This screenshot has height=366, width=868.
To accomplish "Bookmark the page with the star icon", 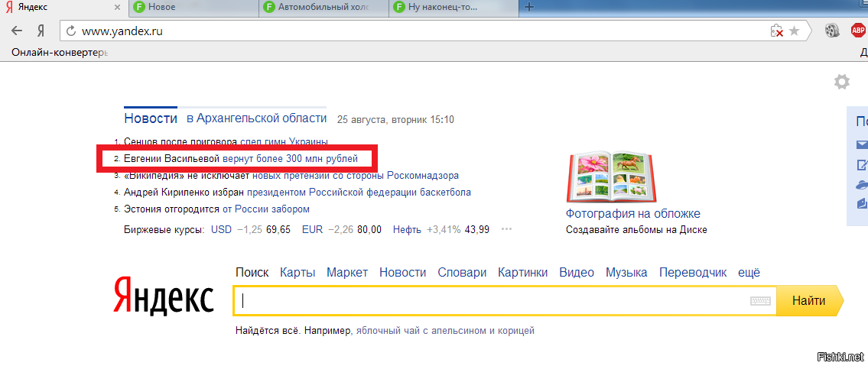I will tap(795, 31).
